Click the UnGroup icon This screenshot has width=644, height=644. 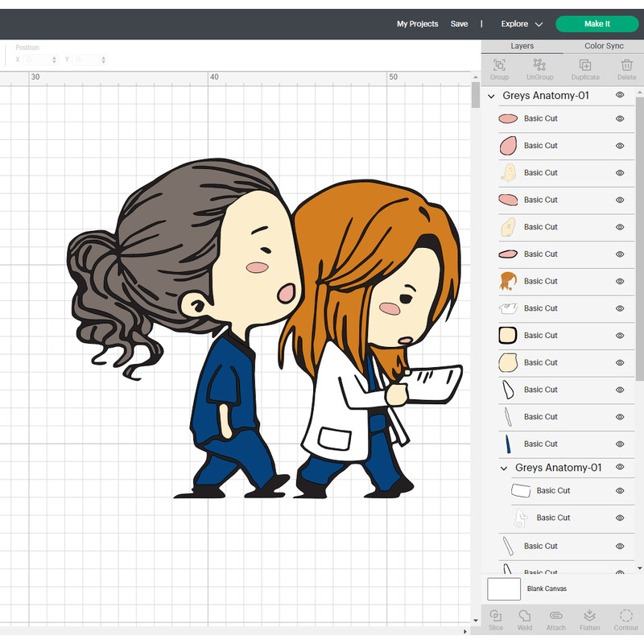pos(539,66)
